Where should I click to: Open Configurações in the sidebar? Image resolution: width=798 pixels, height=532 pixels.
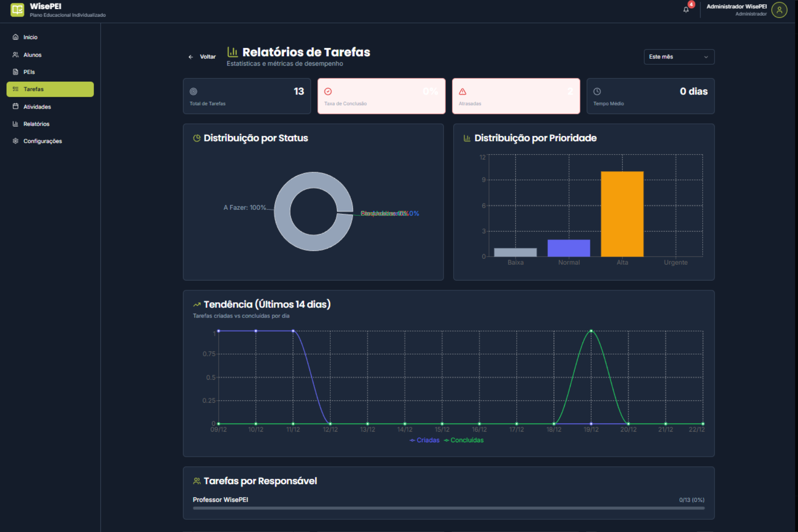(43, 141)
